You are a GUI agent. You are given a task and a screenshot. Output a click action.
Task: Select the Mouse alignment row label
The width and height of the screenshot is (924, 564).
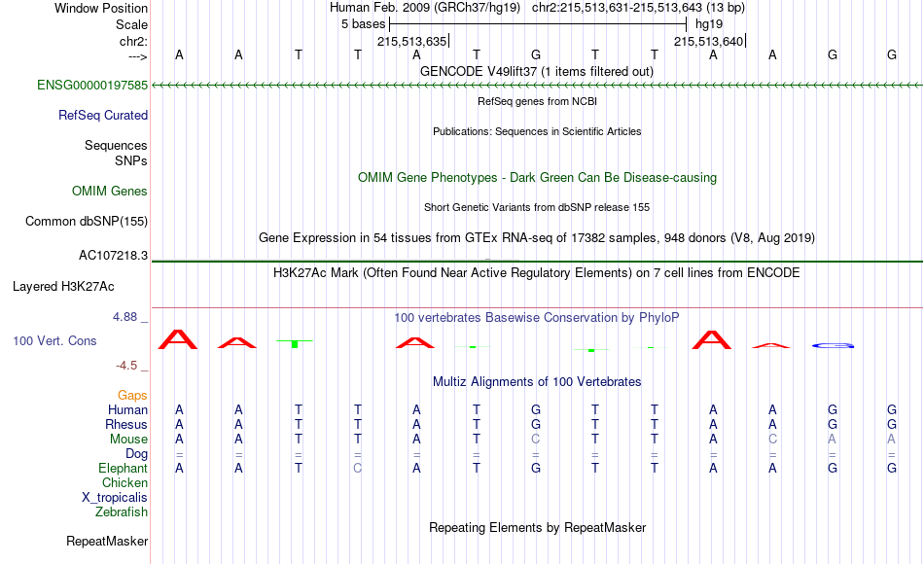coord(128,440)
